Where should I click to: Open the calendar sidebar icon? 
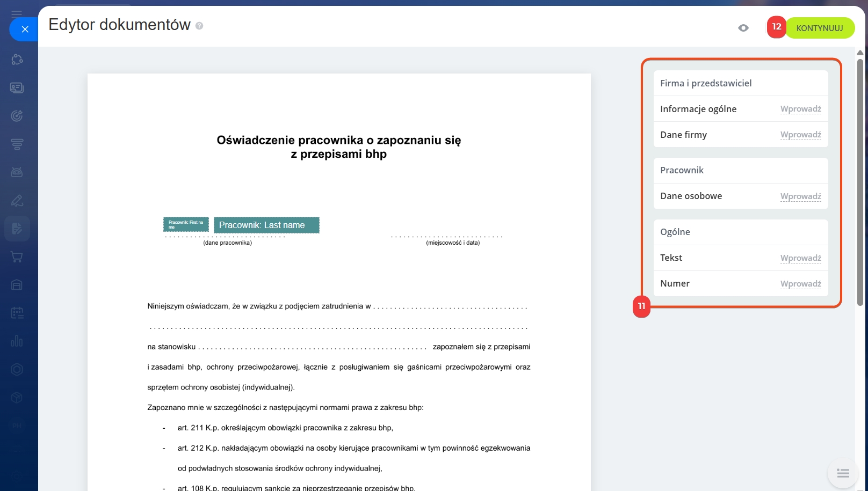(17, 313)
